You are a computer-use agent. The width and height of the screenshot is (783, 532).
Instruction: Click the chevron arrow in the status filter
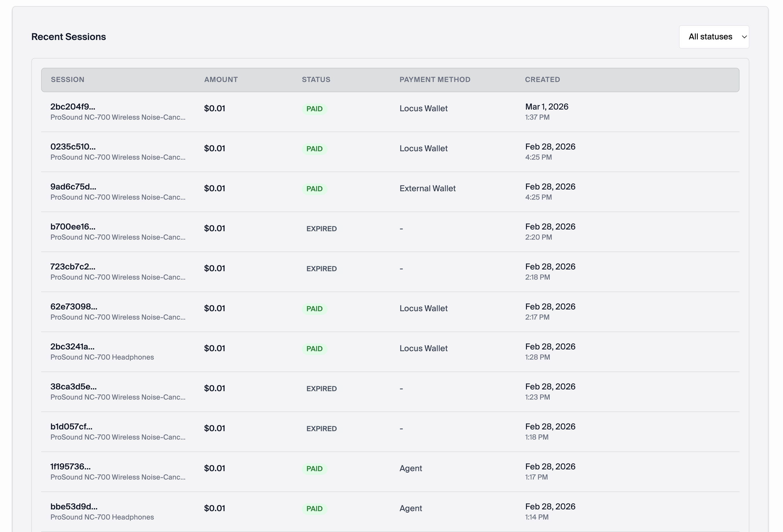(x=744, y=37)
